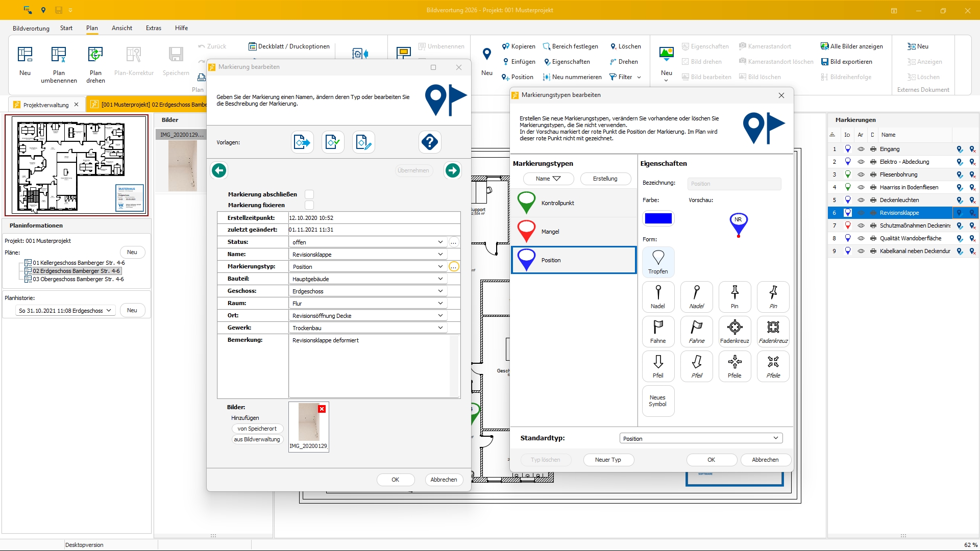
Task: Enable Markierung abschließen checkbox
Action: click(x=309, y=194)
